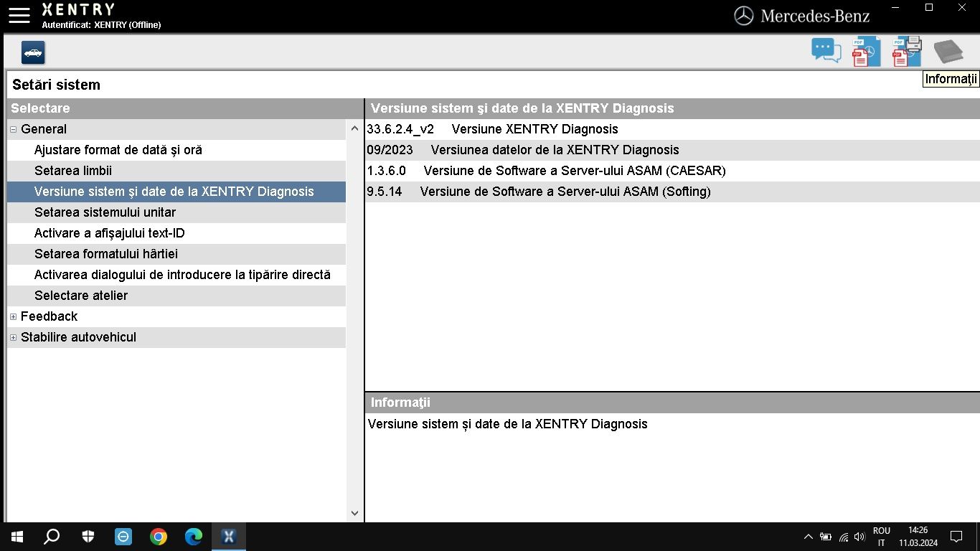Click the 33.6.2.4_v2 Versiune XENTRY Diagnosis row
980x551 pixels.
point(672,129)
